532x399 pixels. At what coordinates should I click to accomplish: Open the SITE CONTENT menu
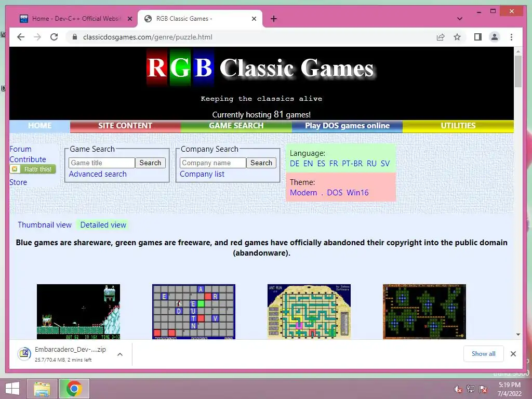125,126
